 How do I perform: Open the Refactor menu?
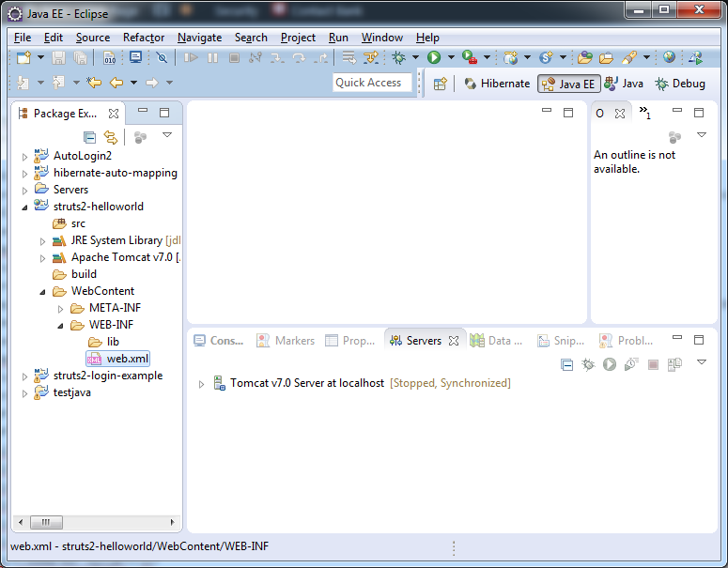144,38
